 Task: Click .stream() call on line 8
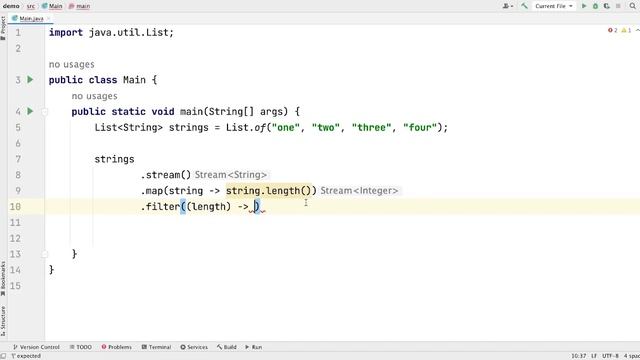click(x=166, y=175)
